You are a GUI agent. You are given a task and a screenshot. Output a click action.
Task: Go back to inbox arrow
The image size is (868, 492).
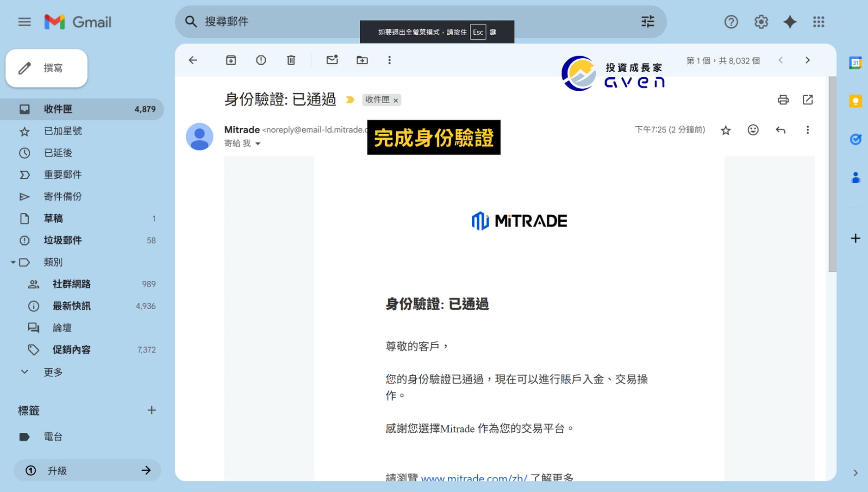[193, 60]
